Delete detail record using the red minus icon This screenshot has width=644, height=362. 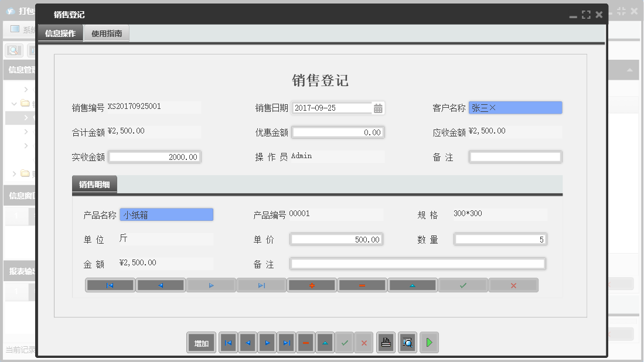[x=362, y=285]
